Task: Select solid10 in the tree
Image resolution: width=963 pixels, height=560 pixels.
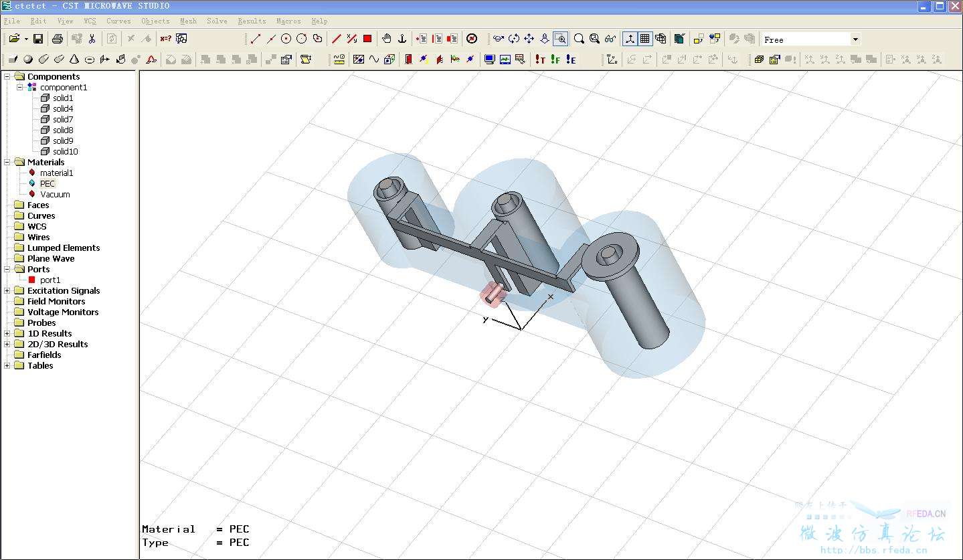Action: click(66, 151)
